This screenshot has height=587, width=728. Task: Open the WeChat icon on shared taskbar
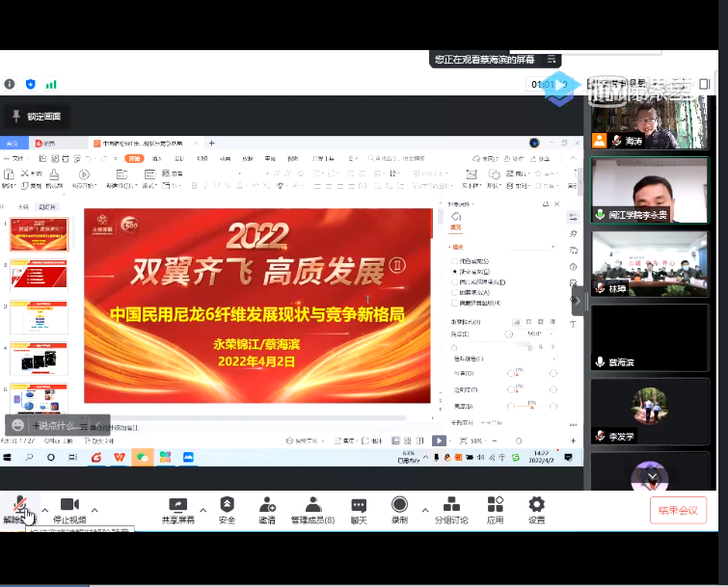point(142,458)
